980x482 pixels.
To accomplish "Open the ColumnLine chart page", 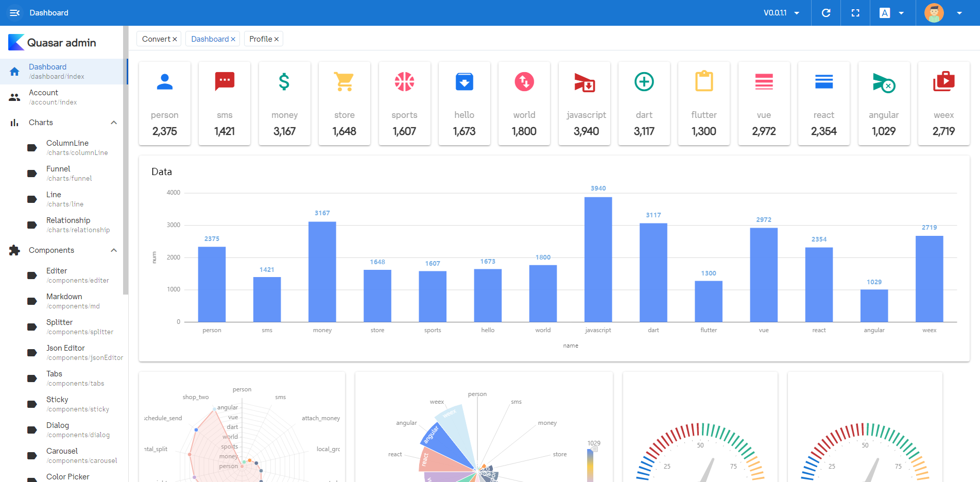I will [62, 148].
